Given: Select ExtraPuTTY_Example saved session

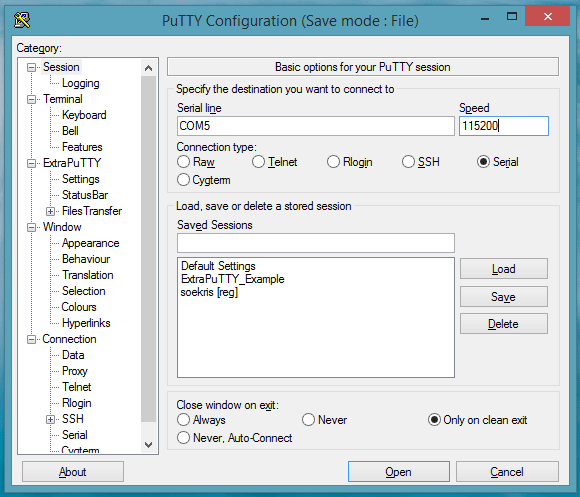Looking at the screenshot, I should (x=233, y=279).
